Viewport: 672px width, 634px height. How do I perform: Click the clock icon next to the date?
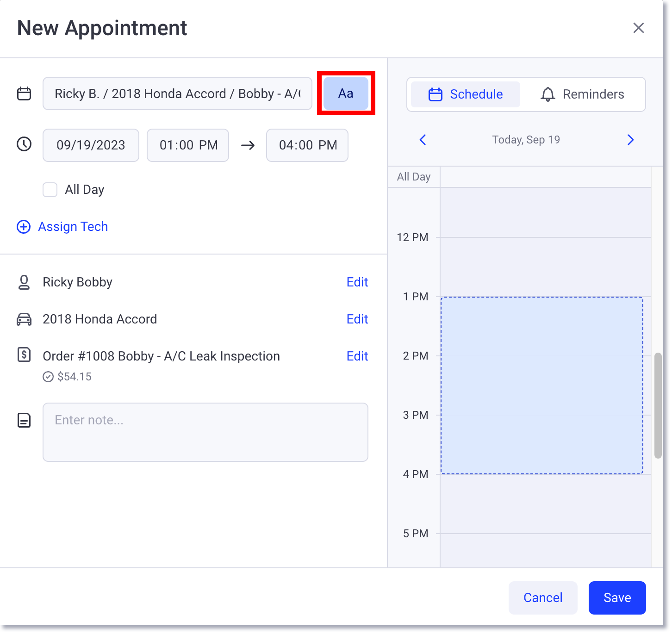point(24,144)
